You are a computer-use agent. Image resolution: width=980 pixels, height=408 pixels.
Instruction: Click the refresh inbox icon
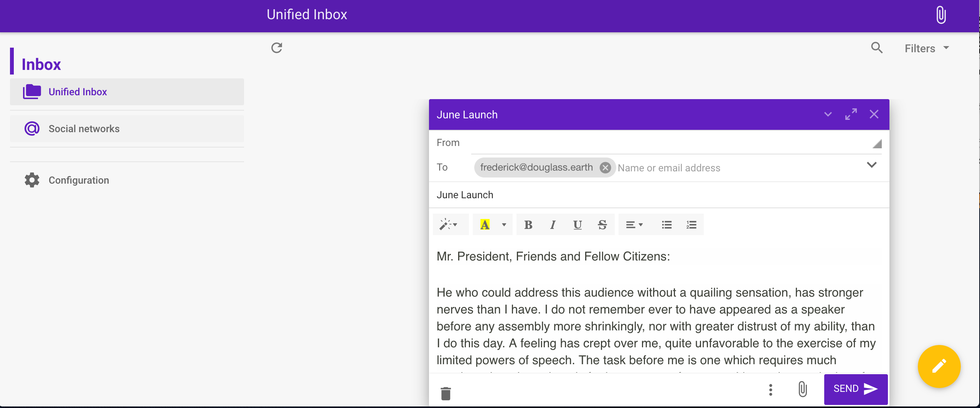tap(277, 48)
